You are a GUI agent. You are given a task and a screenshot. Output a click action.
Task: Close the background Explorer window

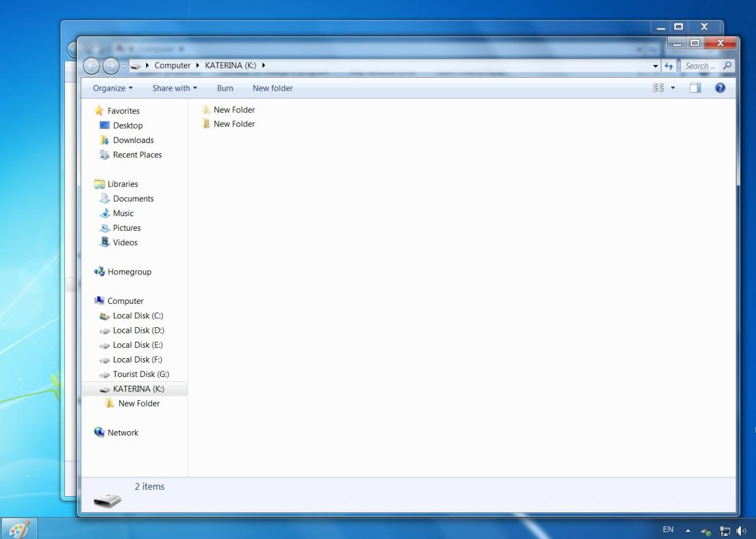coord(704,26)
